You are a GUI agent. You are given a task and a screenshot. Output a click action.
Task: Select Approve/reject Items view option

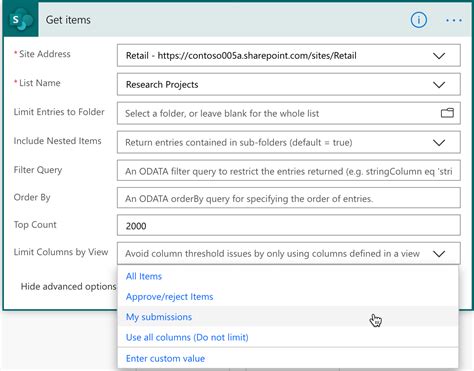[x=288, y=297]
